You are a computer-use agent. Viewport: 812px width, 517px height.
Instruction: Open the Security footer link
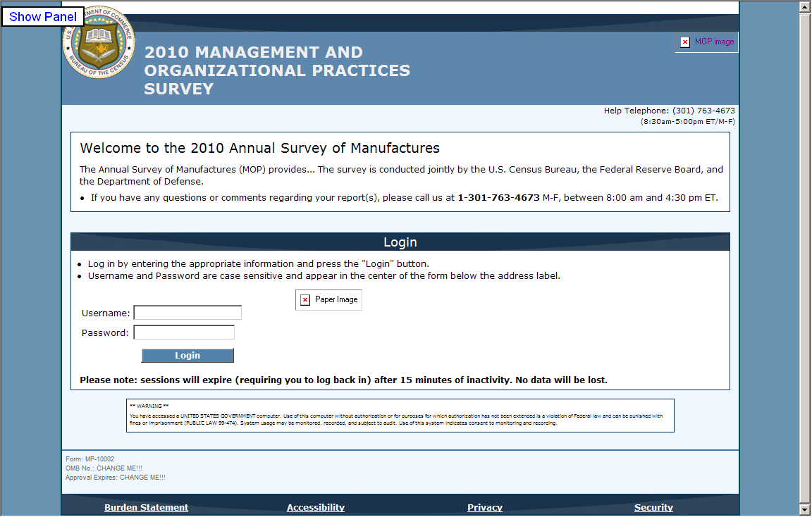coord(653,507)
